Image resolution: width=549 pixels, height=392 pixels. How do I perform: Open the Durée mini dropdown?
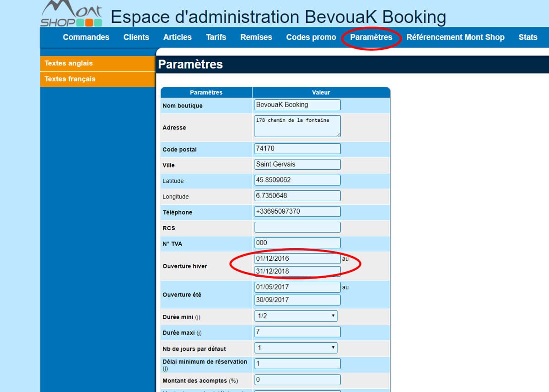point(296,316)
